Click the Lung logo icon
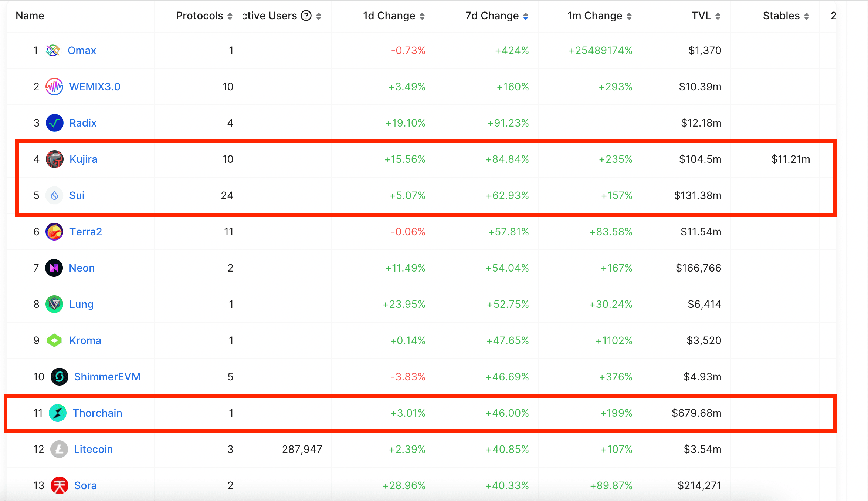The height and width of the screenshot is (501, 868). coord(54,304)
